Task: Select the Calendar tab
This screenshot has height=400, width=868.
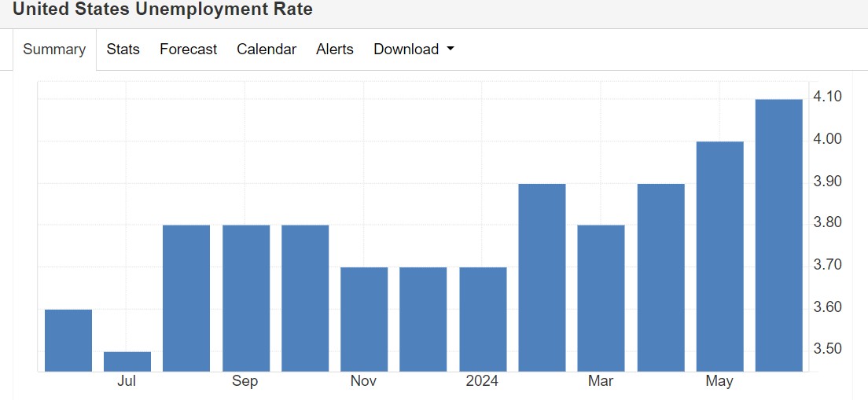Action: pos(267,50)
